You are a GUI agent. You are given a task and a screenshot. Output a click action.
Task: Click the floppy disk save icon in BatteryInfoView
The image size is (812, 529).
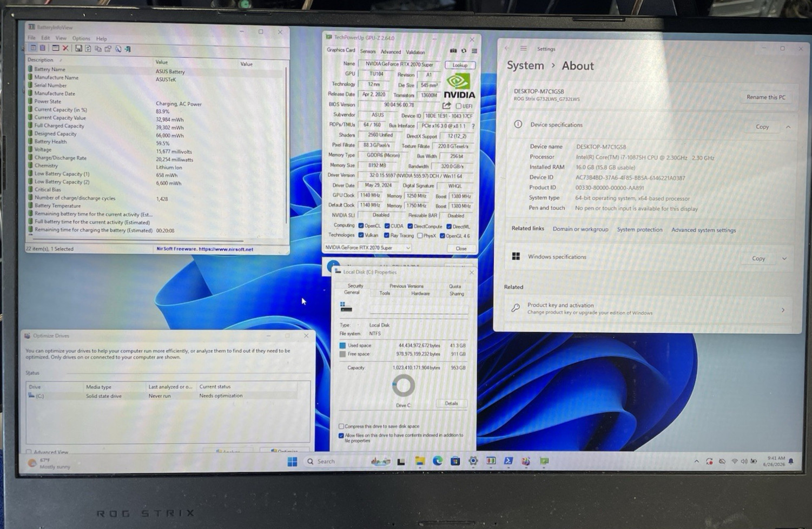[78, 49]
